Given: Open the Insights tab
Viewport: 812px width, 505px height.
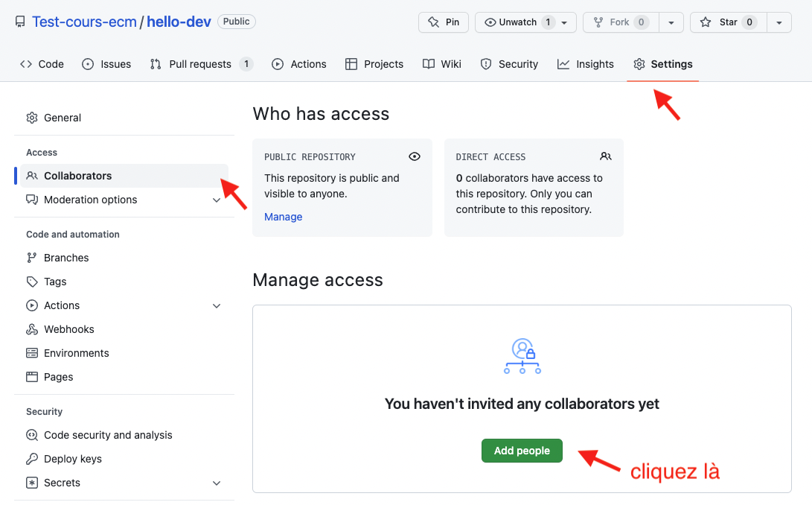Looking at the screenshot, I should click(x=586, y=64).
